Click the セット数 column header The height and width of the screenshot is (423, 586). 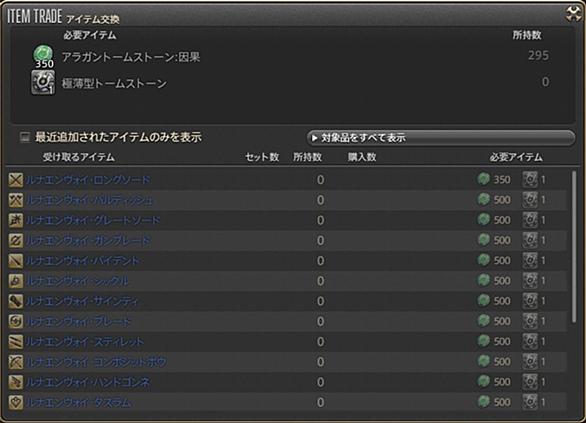click(262, 157)
